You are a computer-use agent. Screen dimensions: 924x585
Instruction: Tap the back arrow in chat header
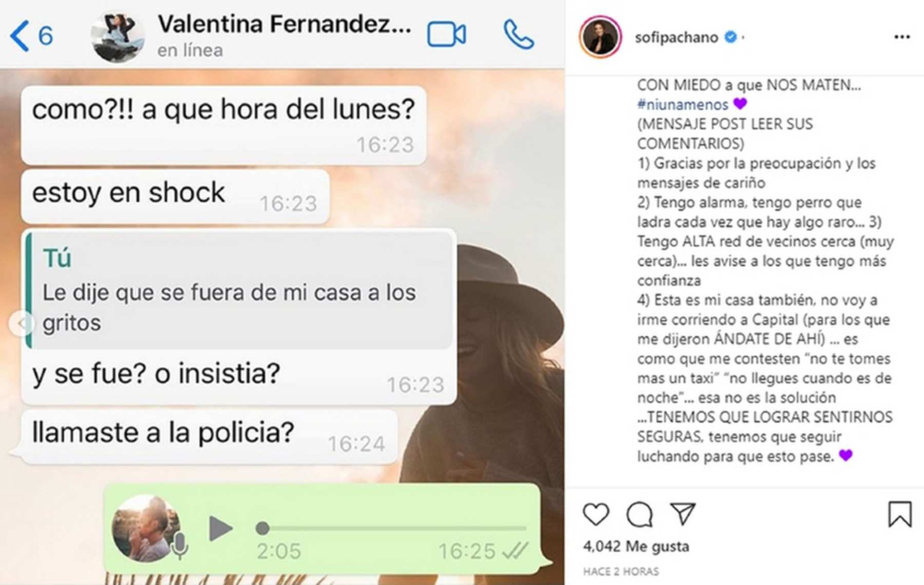click(x=20, y=36)
